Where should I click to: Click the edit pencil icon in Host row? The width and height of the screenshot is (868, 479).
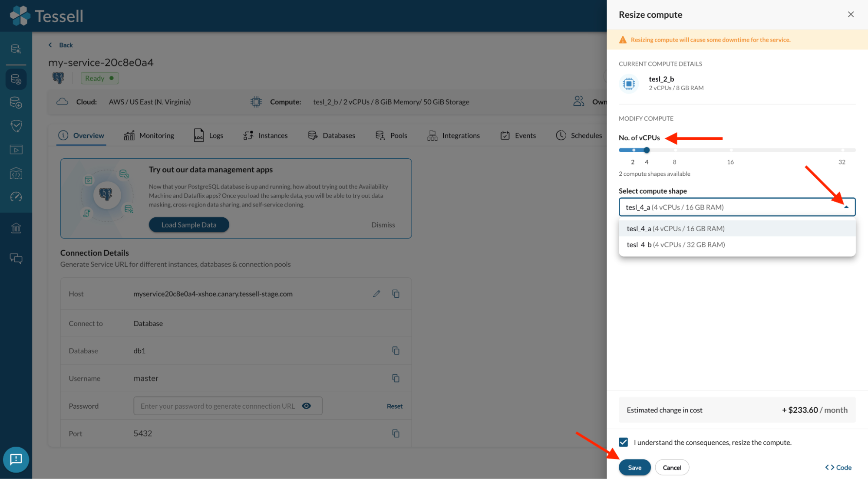click(376, 294)
